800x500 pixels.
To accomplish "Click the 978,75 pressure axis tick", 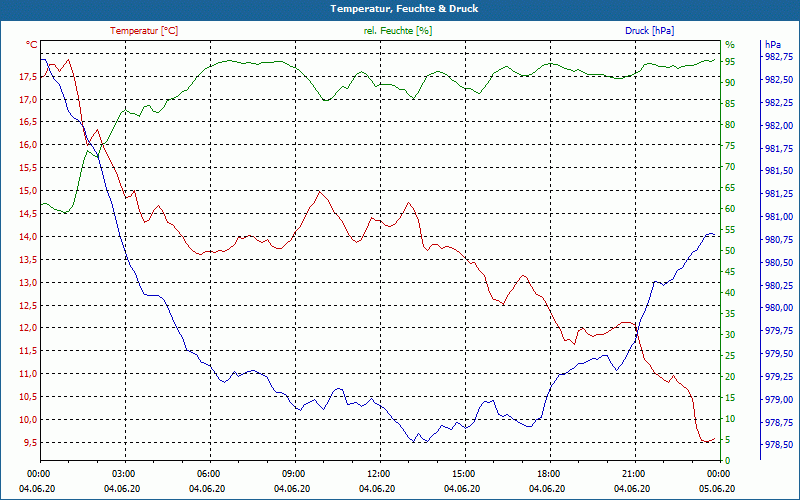I will [779, 422].
